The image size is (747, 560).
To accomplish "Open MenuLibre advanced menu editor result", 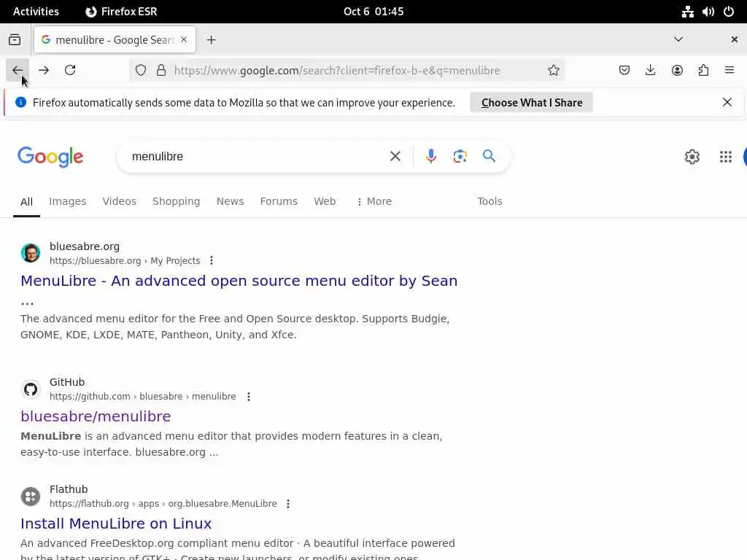I will point(239,281).
